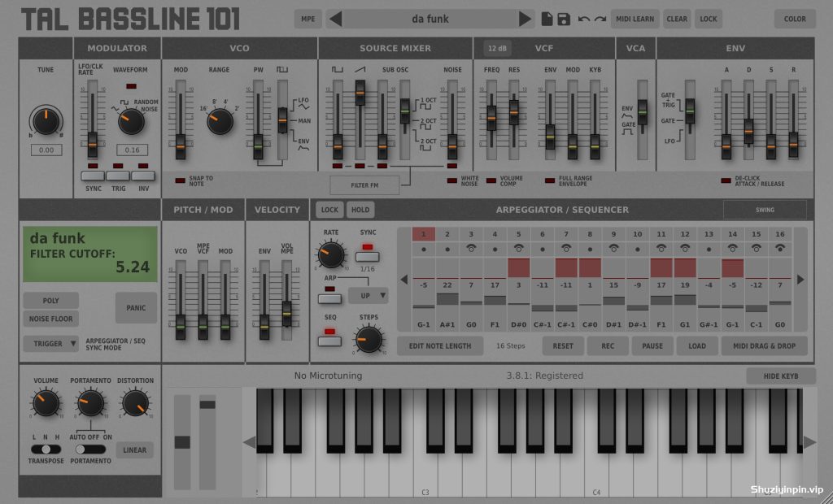Load the next preset with right arrow
Viewport: 833px width, 504px height.
[x=525, y=20]
